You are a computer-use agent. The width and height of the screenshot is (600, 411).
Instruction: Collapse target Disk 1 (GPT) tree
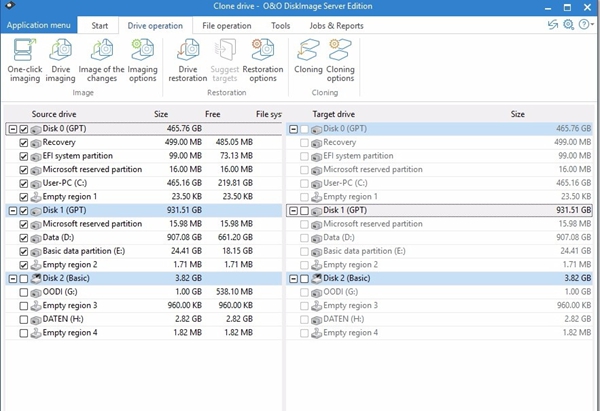pos(293,211)
